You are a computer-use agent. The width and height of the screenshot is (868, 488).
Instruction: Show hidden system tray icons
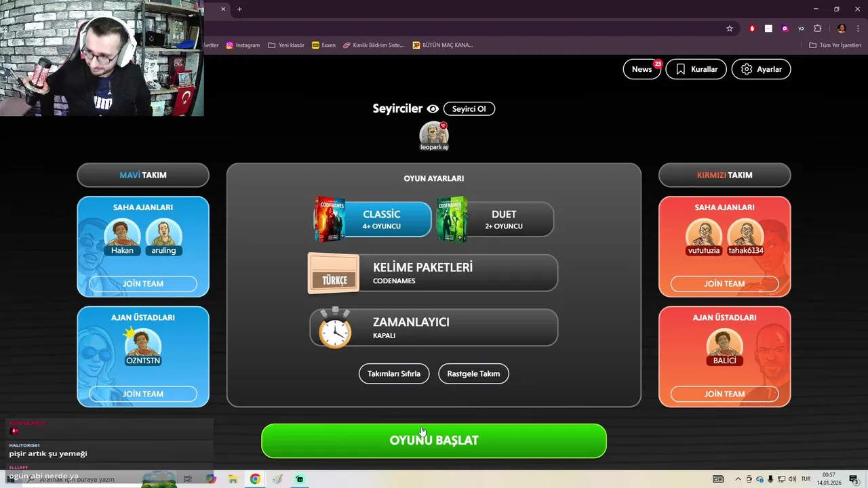[x=738, y=479]
